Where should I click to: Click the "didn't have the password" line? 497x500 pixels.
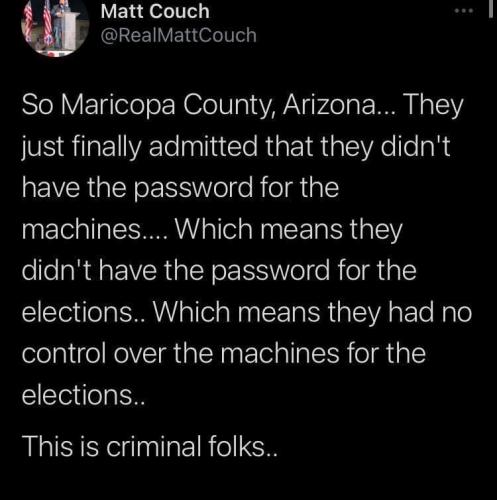coord(219,271)
